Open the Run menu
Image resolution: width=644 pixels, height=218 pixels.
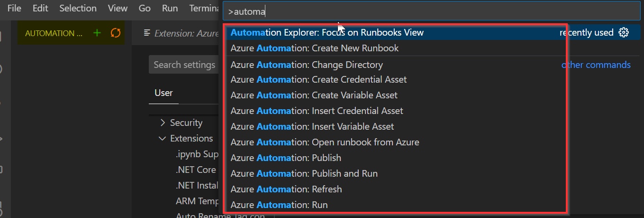[170, 8]
